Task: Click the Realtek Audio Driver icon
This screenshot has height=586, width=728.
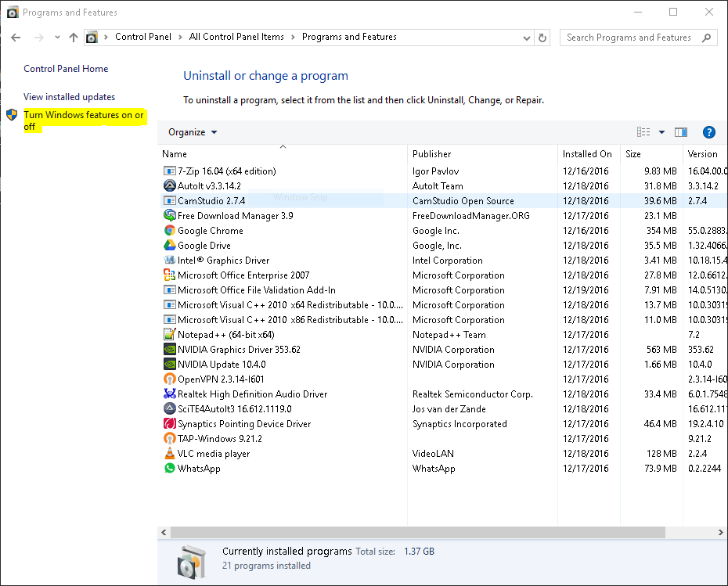Action: click(x=169, y=394)
